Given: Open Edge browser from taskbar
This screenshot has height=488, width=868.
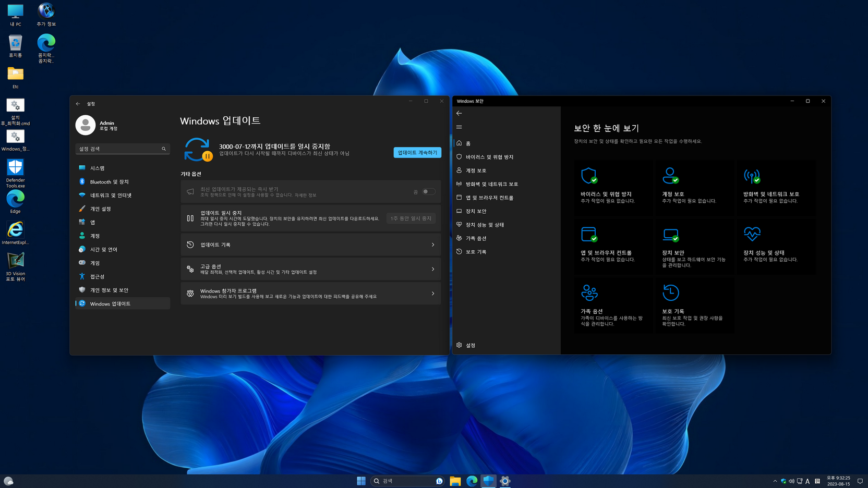Looking at the screenshot, I should pyautogui.click(x=472, y=481).
